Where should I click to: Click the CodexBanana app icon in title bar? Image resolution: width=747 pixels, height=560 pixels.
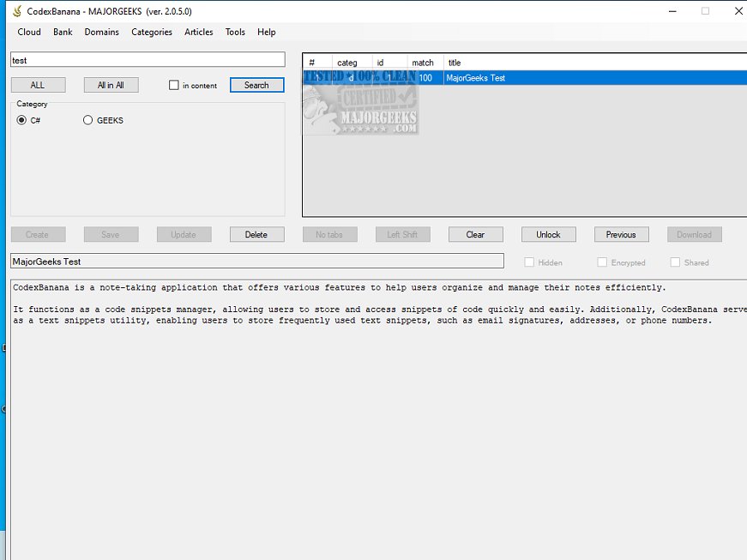[x=17, y=11]
